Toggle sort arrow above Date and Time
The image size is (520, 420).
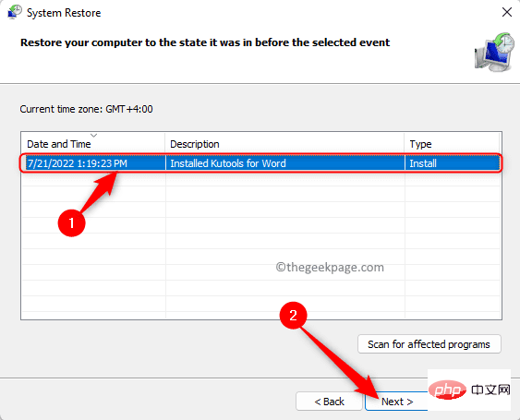[x=94, y=136]
